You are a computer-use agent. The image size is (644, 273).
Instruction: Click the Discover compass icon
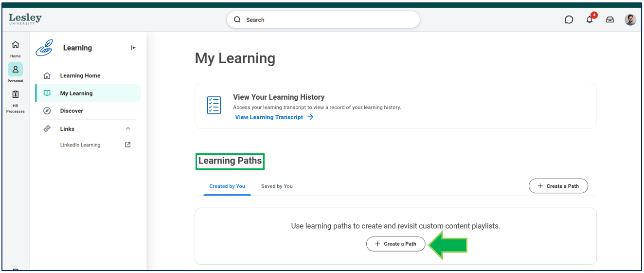click(47, 111)
